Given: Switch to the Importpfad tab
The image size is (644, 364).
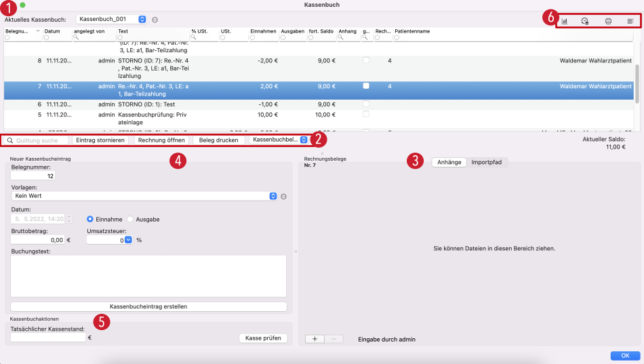Looking at the screenshot, I should click(x=487, y=162).
